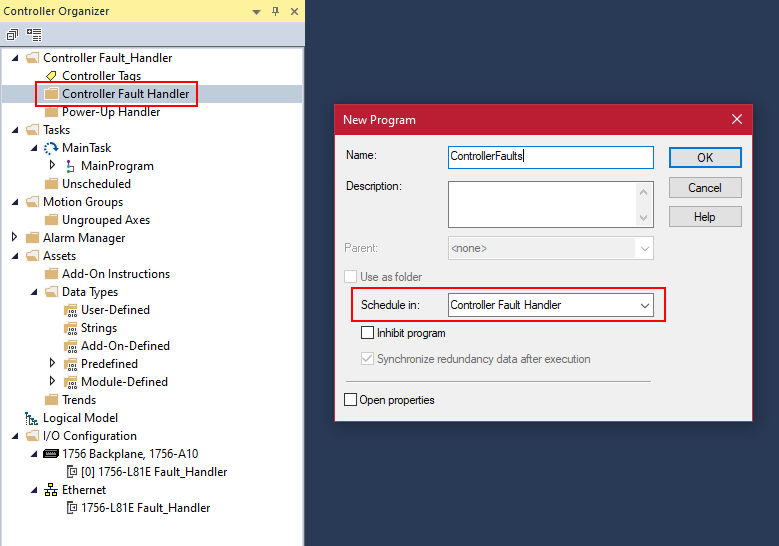Image resolution: width=779 pixels, height=546 pixels.
Task: Click the Controller Tags tag icon
Action: click(51, 76)
